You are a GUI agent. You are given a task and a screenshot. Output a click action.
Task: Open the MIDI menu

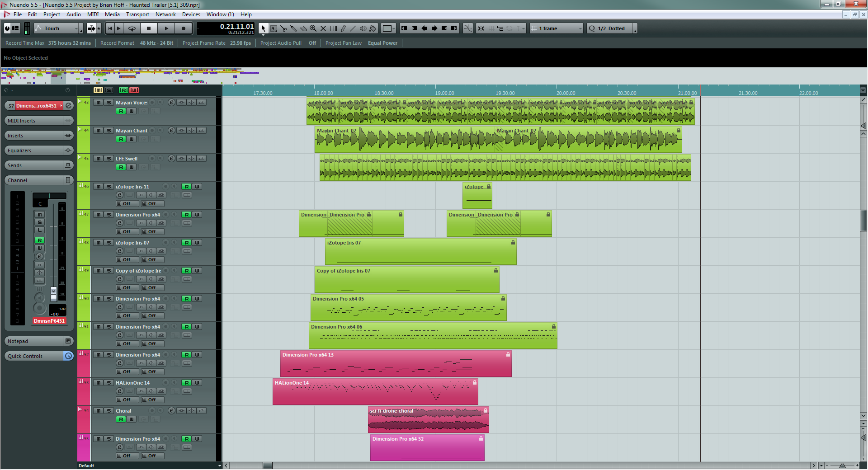point(93,14)
